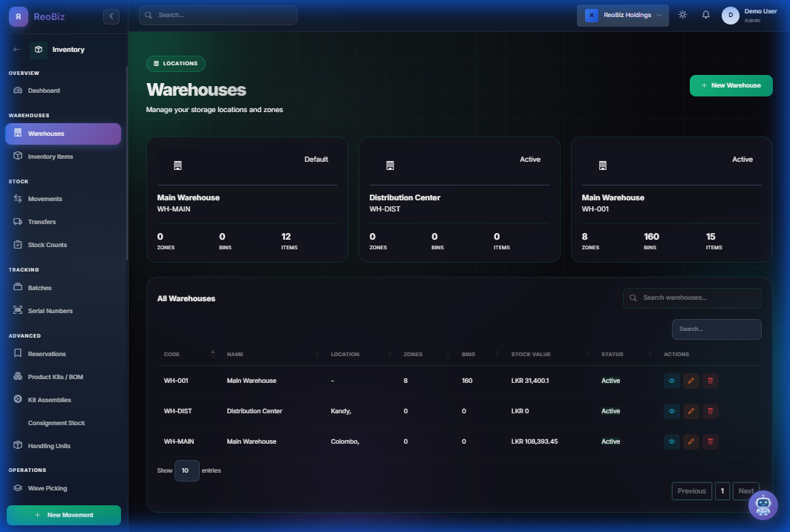790x532 pixels.
Task: Open Inventory Items in the sidebar
Action: pos(50,157)
